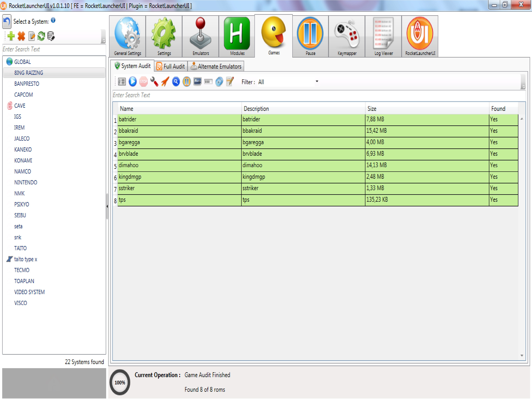Viewport: 532px width, 399px height.
Task: Select taito type x system
Action: pos(54,259)
